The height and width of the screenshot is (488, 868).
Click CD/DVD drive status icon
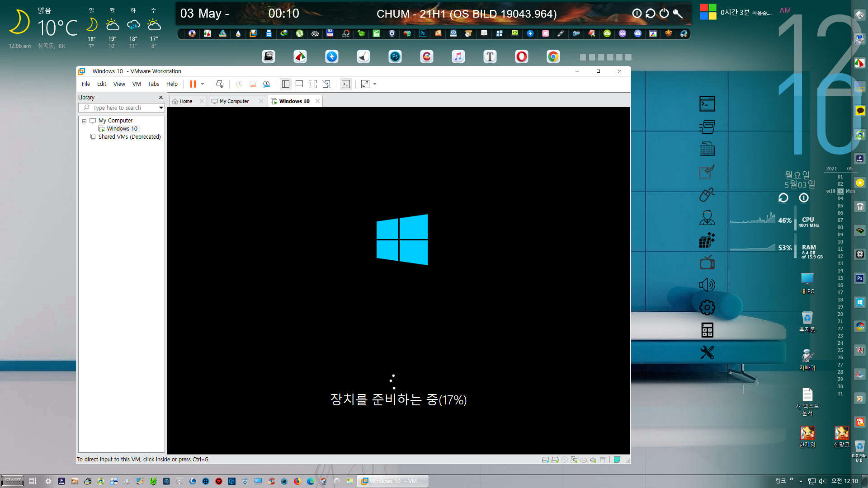click(x=564, y=460)
